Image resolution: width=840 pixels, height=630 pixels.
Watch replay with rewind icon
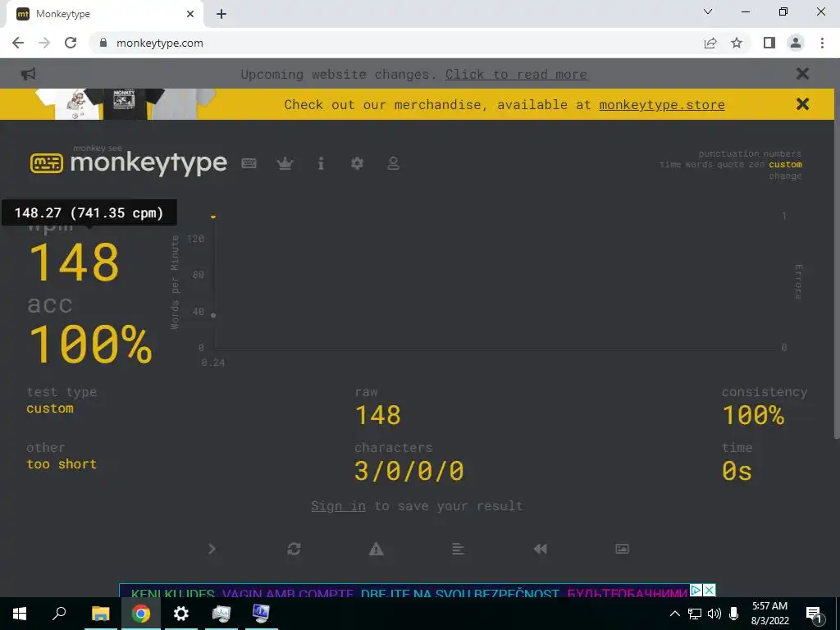(x=540, y=549)
